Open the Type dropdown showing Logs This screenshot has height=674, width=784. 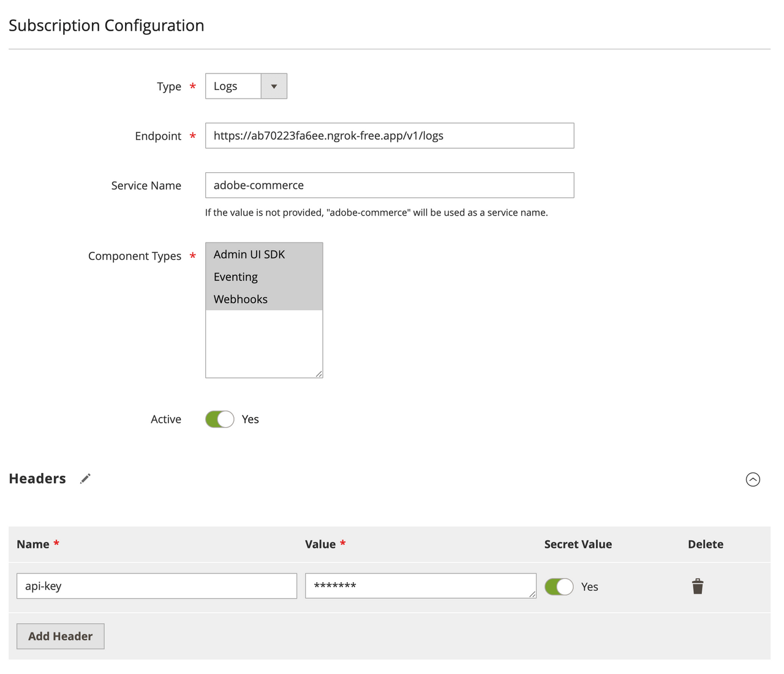[274, 86]
